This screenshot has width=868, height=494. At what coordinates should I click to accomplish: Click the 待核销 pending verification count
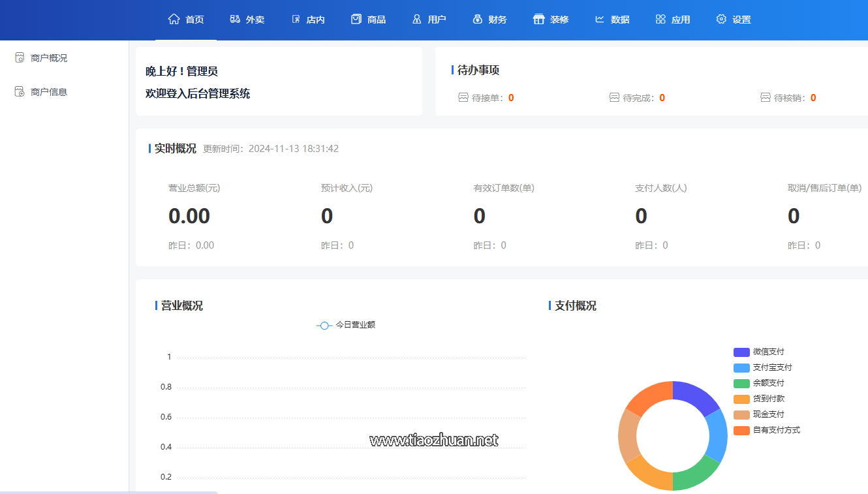pyautogui.click(x=813, y=98)
